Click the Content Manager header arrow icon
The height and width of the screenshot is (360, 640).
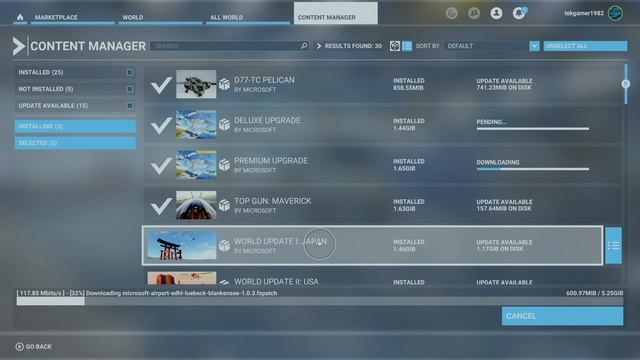pyautogui.click(x=18, y=46)
